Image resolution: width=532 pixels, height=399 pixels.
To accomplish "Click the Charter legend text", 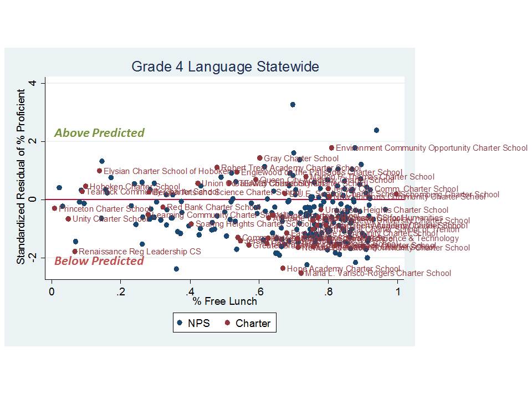I will [x=253, y=323].
